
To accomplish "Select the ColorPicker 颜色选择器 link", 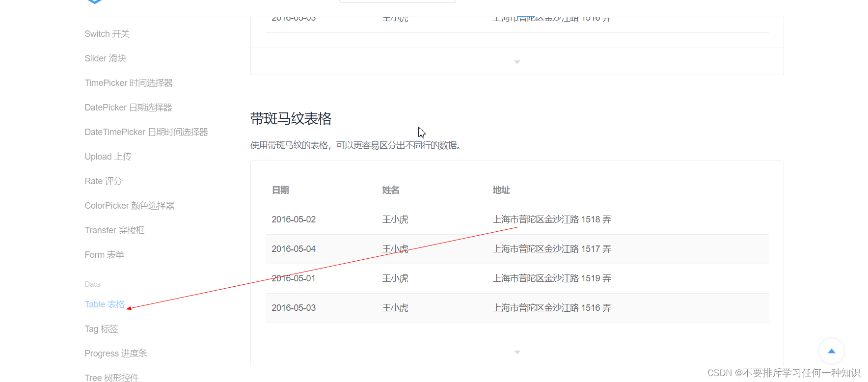I will pos(130,206).
